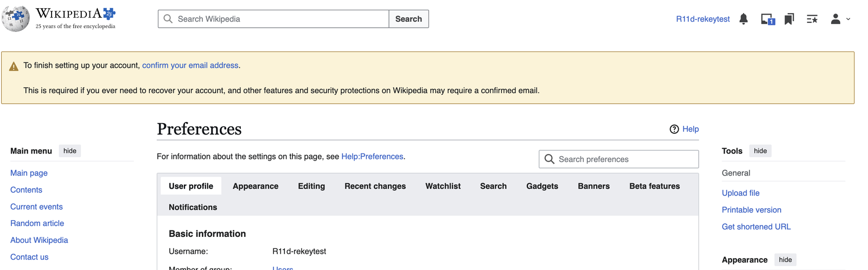This screenshot has height=270, width=868.
Task: Click the Preferences page title
Action: [199, 129]
